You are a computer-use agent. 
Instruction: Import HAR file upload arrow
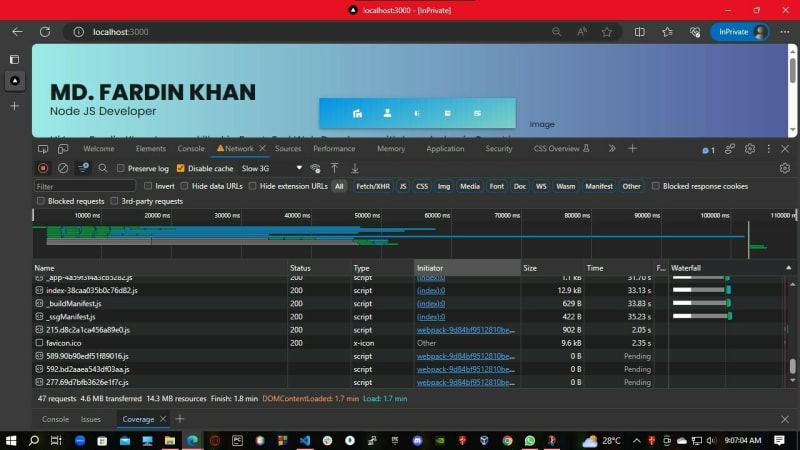click(335, 168)
